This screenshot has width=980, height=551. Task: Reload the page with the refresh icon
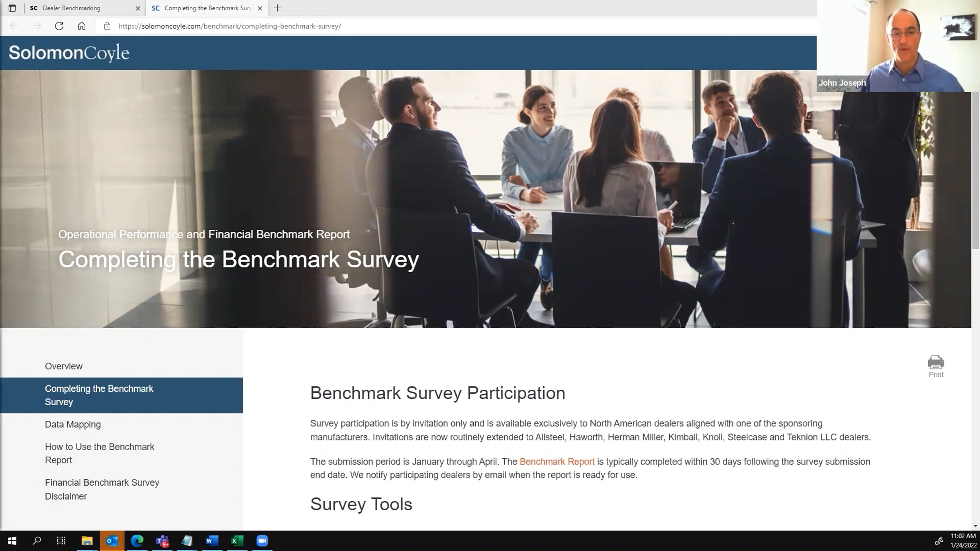pyautogui.click(x=59, y=26)
